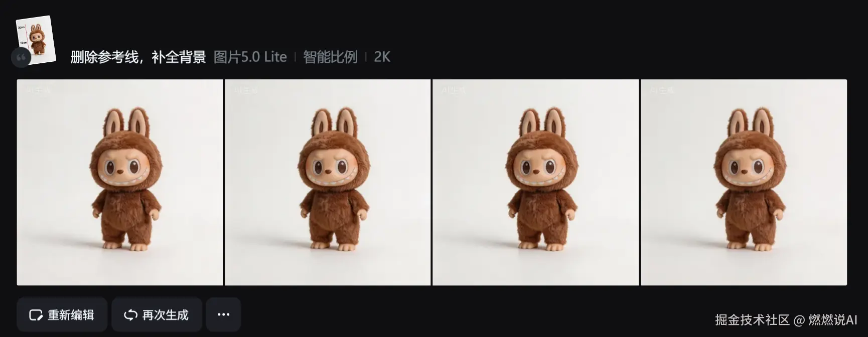
Task: Click the 智能比例 aspect ratio label
Action: coord(330,57)
